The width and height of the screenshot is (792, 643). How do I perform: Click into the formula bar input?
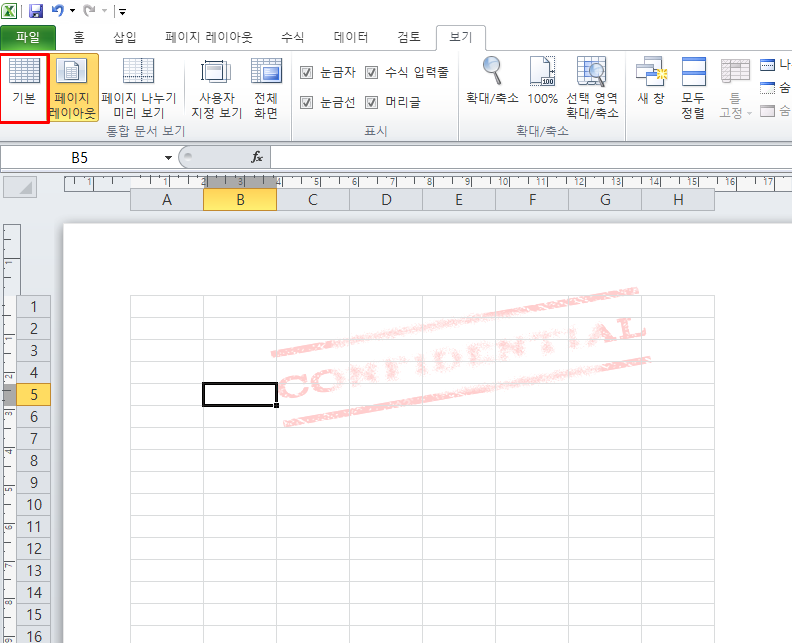pyautogui.click(x=530, y=157)
